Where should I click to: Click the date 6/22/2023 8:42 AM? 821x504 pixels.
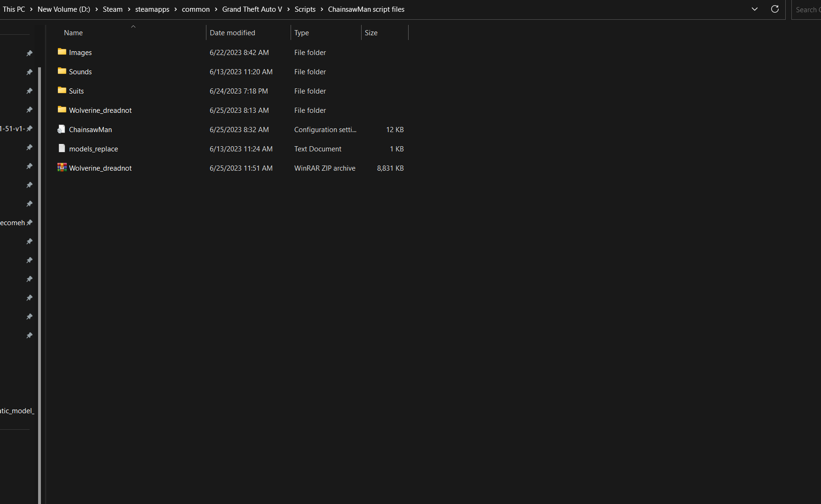click(x=239, y=53)
